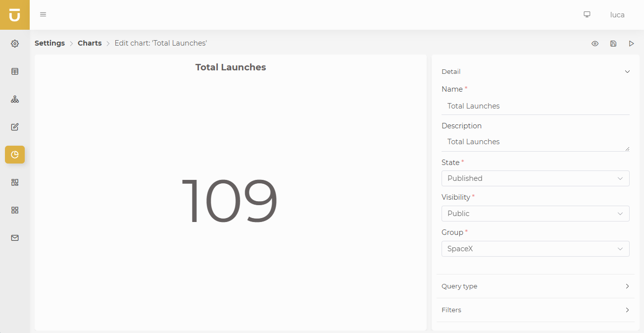Click the save floppy disk icon
Viewport: 644px width, 333px height.
[x=613, y=44]
